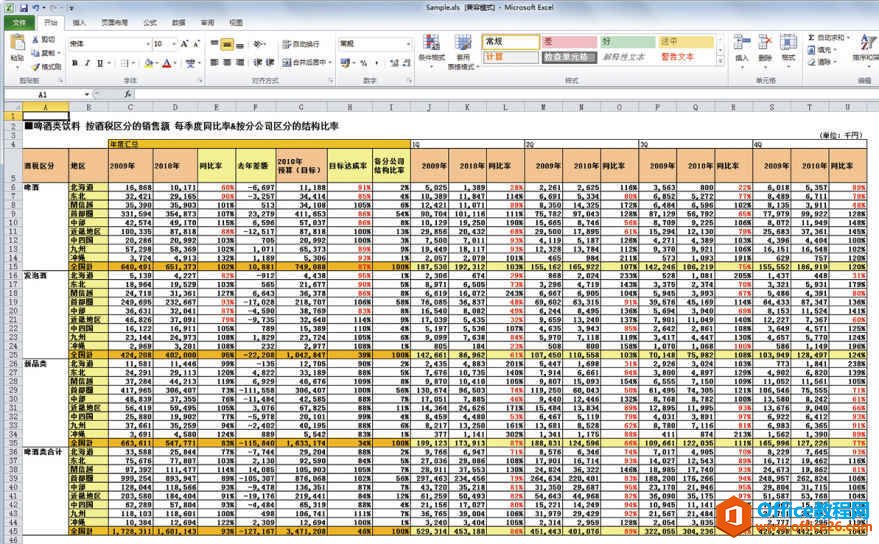This screenshot has width=879, height=544.
Task: Switch to the Formulas ribbon tab
Action: [150, 22]
